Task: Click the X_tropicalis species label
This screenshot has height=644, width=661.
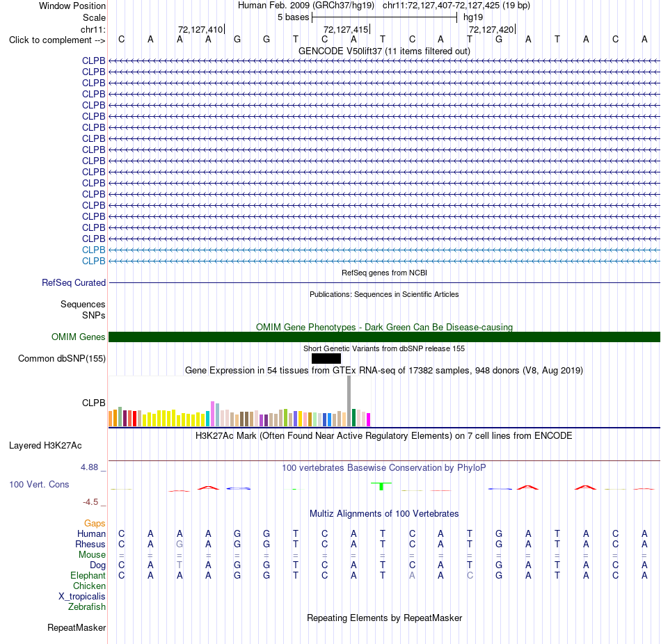Action: pos(82,597)
